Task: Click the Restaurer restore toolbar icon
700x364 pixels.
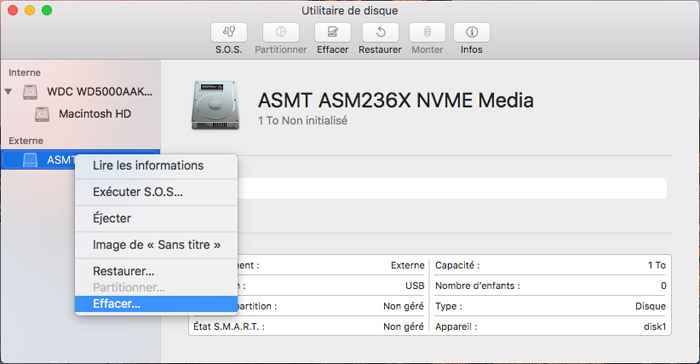Action: [380, 32]
